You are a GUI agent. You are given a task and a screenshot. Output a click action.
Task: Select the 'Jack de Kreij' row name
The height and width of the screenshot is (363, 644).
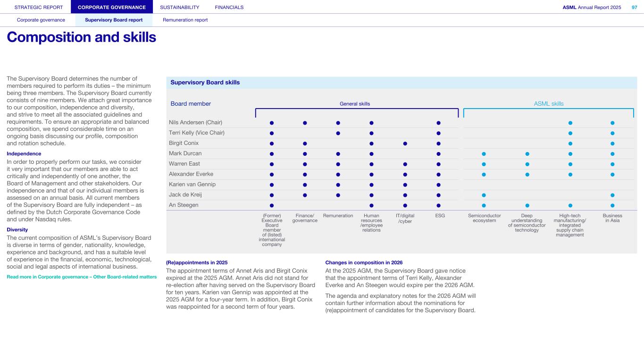(x=185, y=194)
